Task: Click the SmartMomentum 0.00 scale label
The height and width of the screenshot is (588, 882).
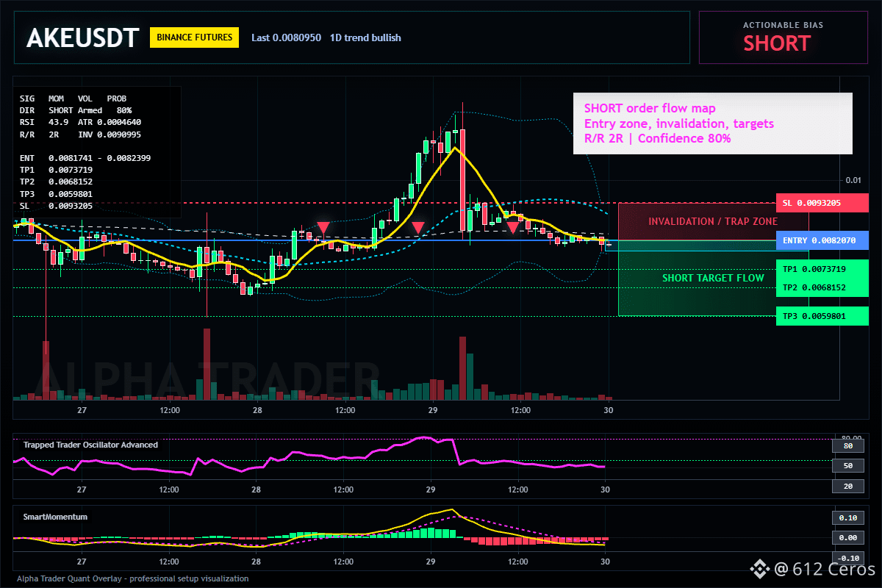Action: pos(847,538)
